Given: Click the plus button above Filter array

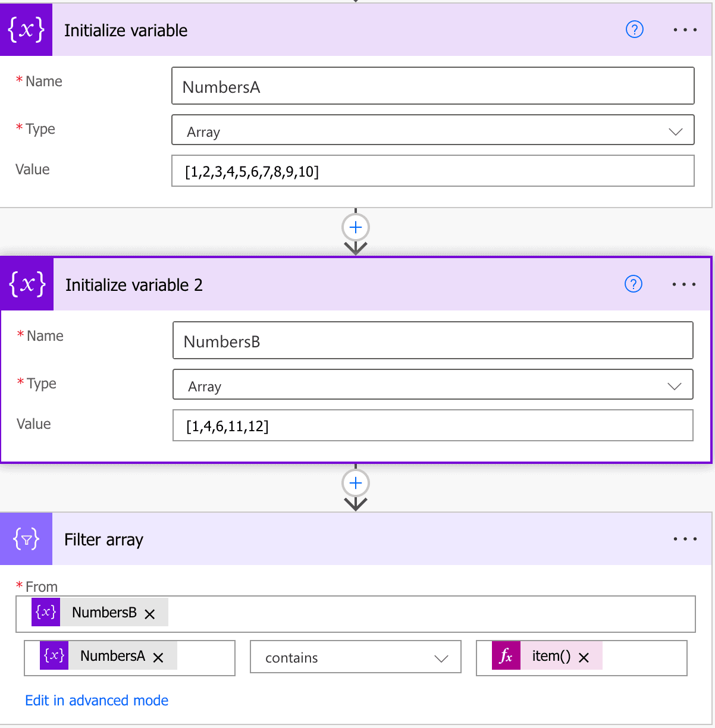Looking at the screenshot, I should click(355, 483).
